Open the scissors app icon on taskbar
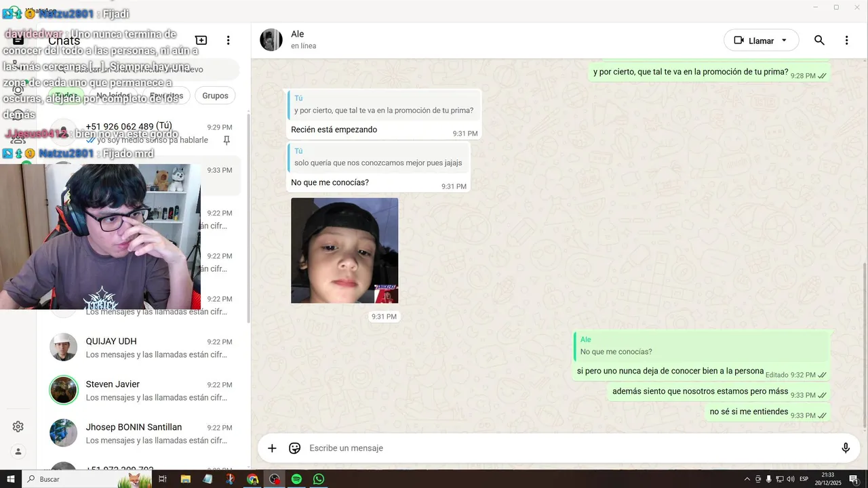This screenshot has width=868, height=488. pos(230,479)
